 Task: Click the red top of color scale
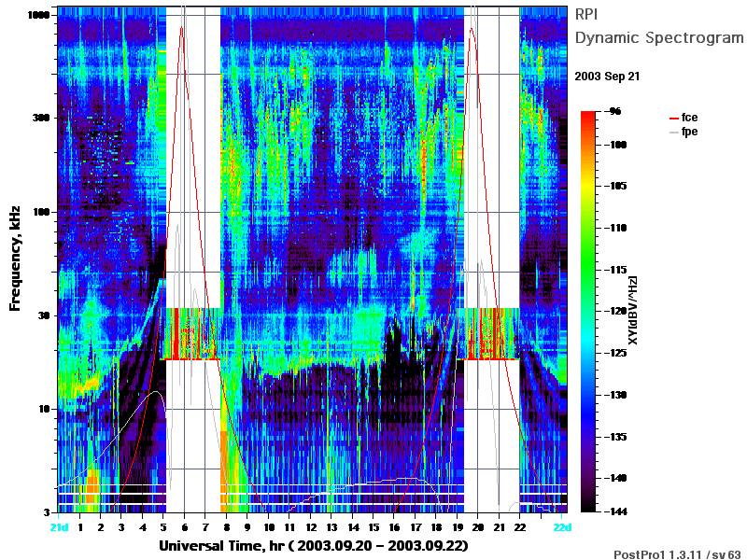coord(588,115)
